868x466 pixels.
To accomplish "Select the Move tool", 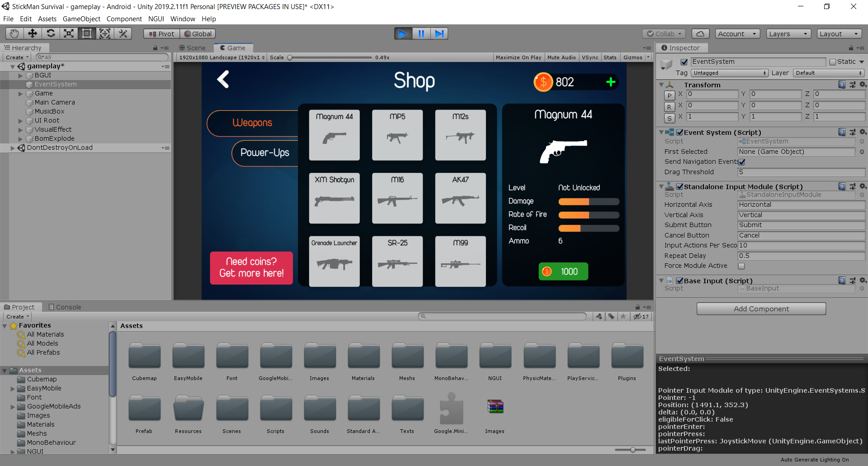I will point(33,33).
